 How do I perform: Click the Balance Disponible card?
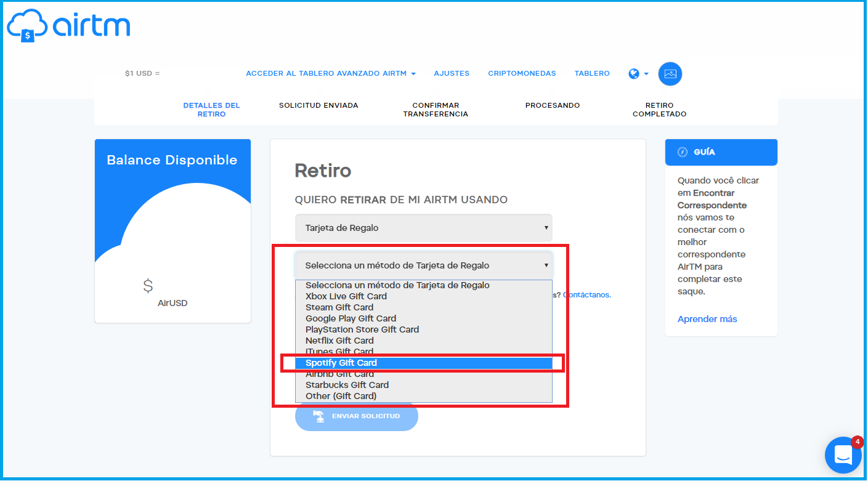(x=172, y=230)
